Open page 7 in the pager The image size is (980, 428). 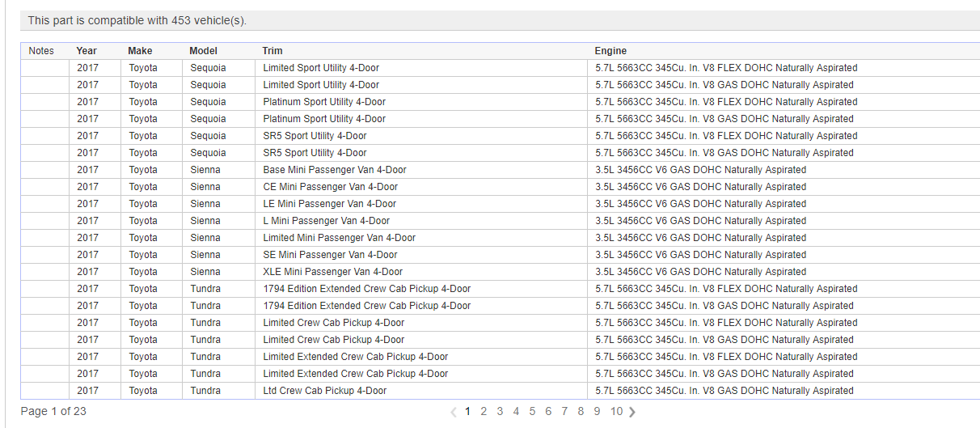[564, 411]
